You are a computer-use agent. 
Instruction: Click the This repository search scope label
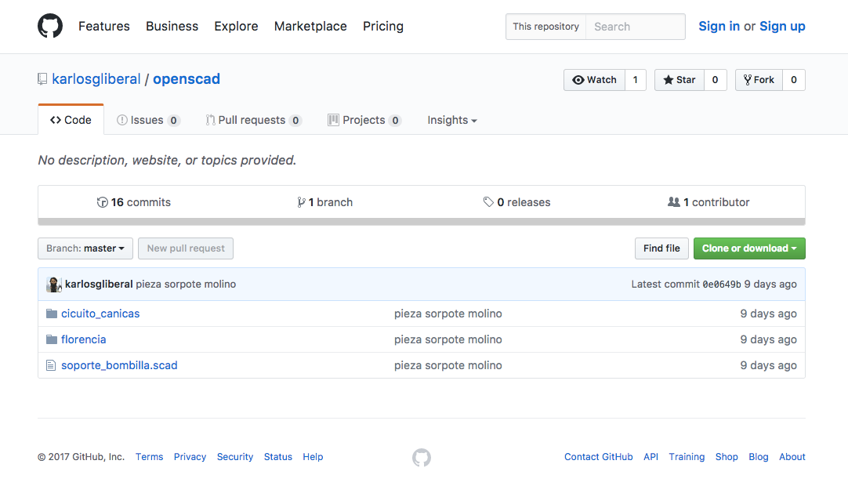(x=545, y=27)
